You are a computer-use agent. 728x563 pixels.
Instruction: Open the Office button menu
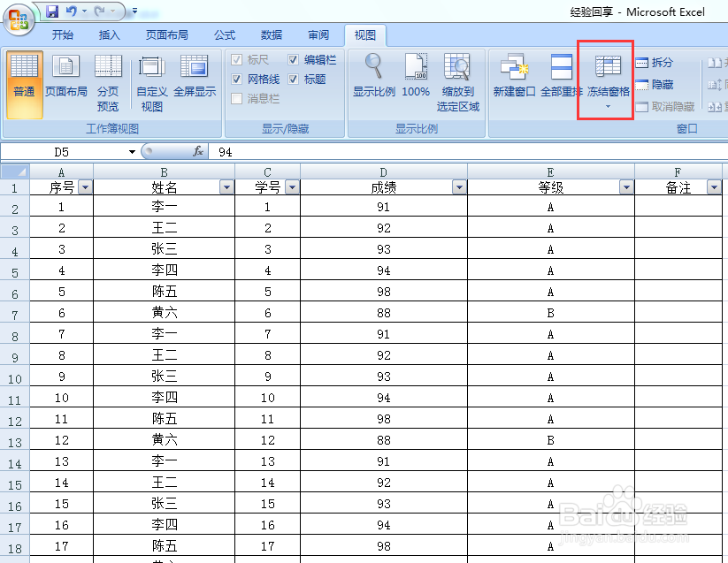click(x=18, y=18)
